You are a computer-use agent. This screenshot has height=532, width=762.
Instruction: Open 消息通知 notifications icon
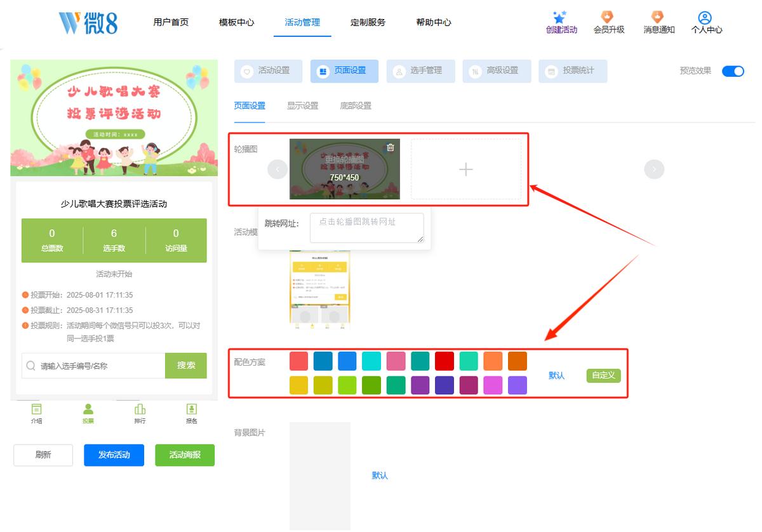coord(657,17)
